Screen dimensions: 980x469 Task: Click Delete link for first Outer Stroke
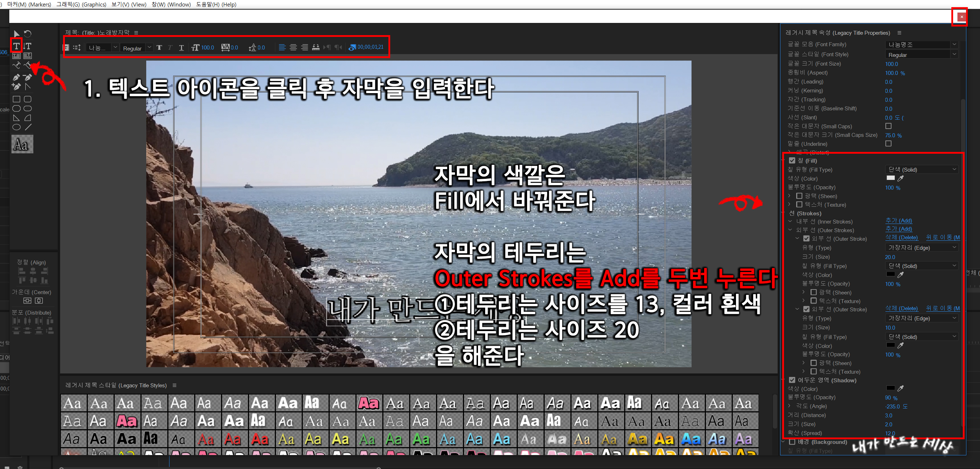pos(901,237)
